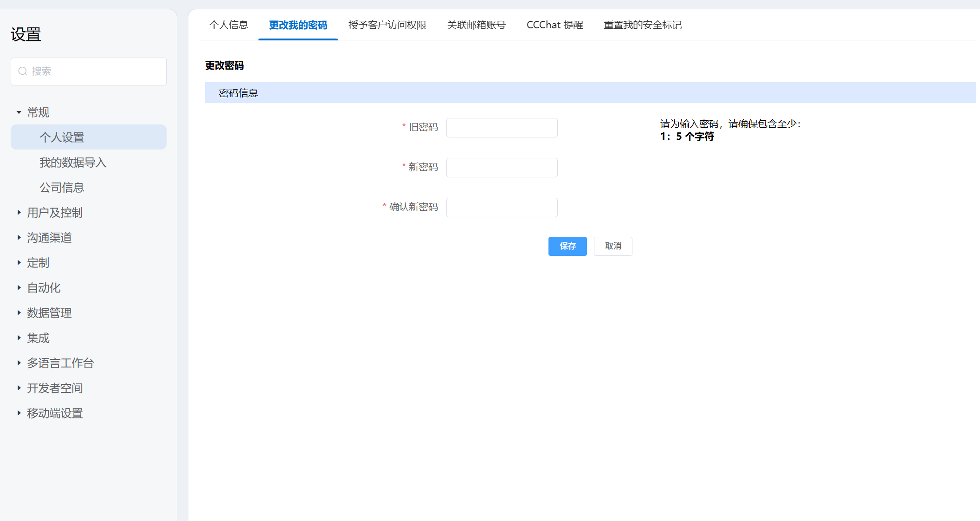Viewport: 980px width, 521px height.
Task: Click the 确认新密码 input field
Action: (502, 208)
